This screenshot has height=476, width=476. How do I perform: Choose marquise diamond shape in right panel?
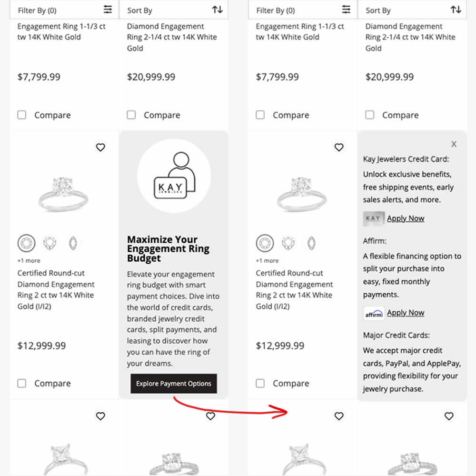(311, 243)
